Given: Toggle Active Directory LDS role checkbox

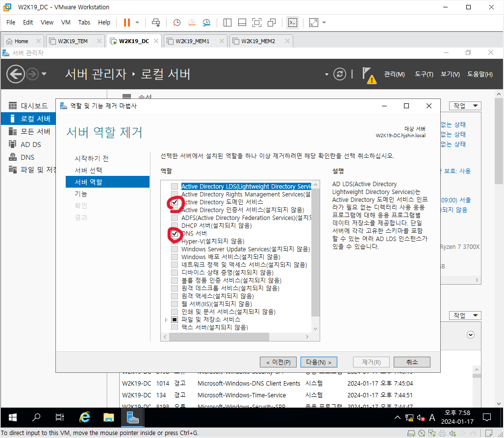Looking at the screenshot, I should pyautogui.click(x=175, y=187).
